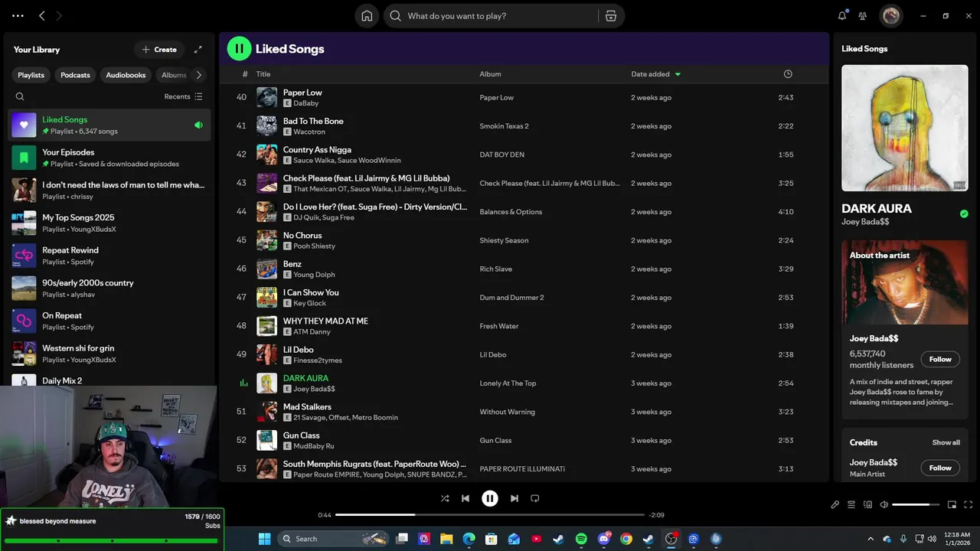Viewport: 980px width, 551px height.
Task: Open the Windows Start menu
Action: tap(264, 539)
